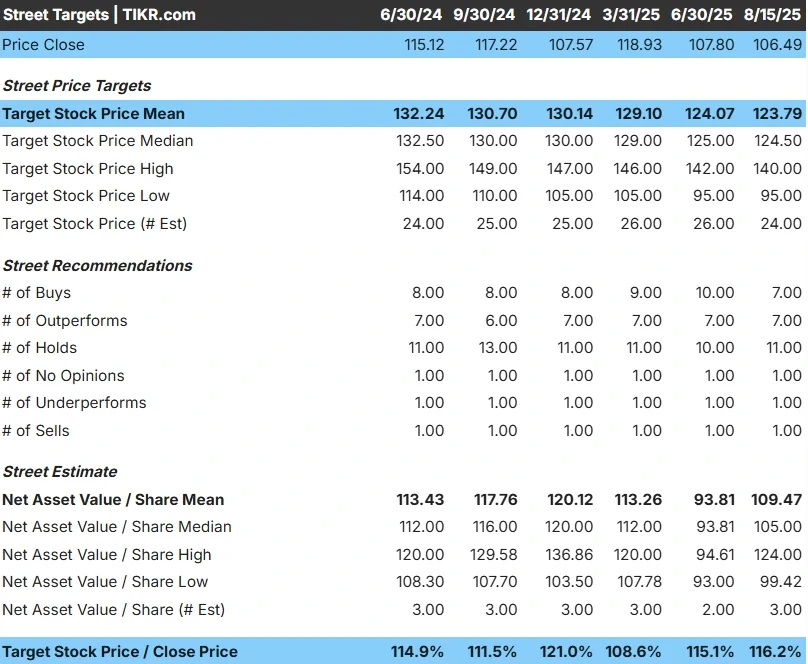The width and height of the screenshot is (808, 664).
Task: Click the 'Price Close' row label
Action: [x=43, y=45]
